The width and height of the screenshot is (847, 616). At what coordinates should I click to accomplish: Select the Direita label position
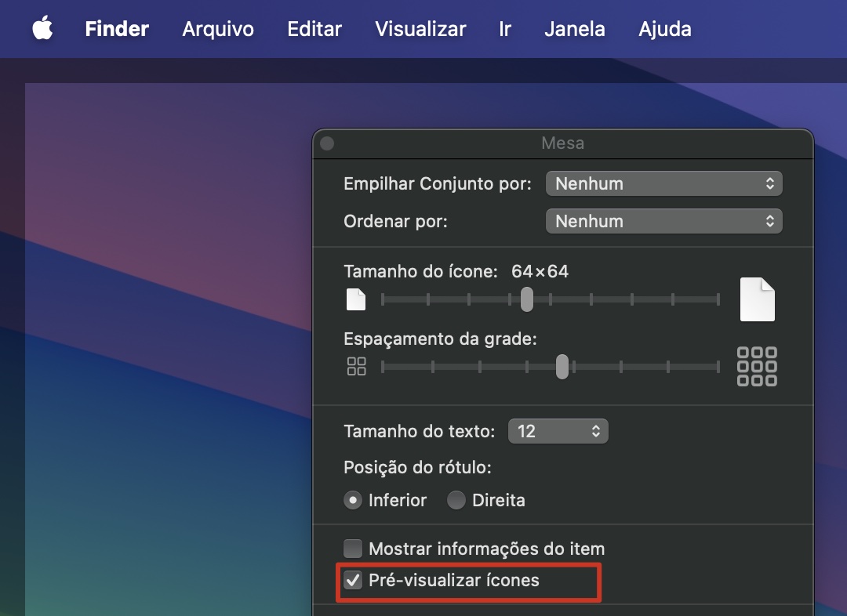click(456, 499)
